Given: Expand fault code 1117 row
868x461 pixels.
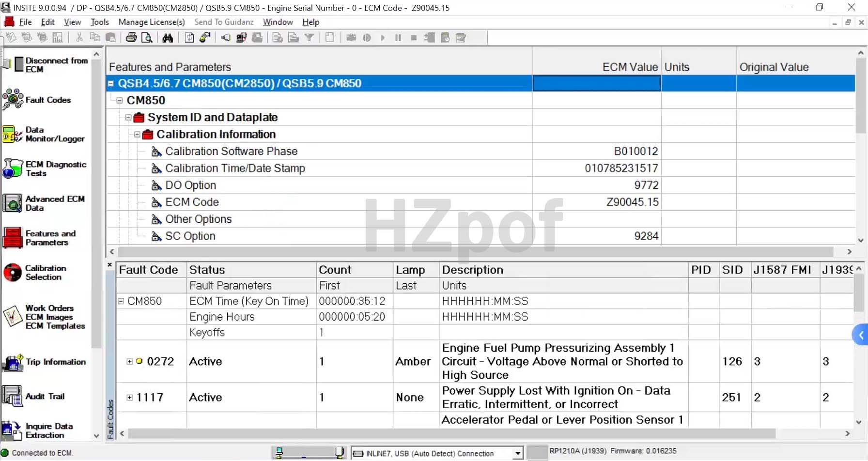Looking at the screenshot, I should pyautogui.click(x=129, y=398).
